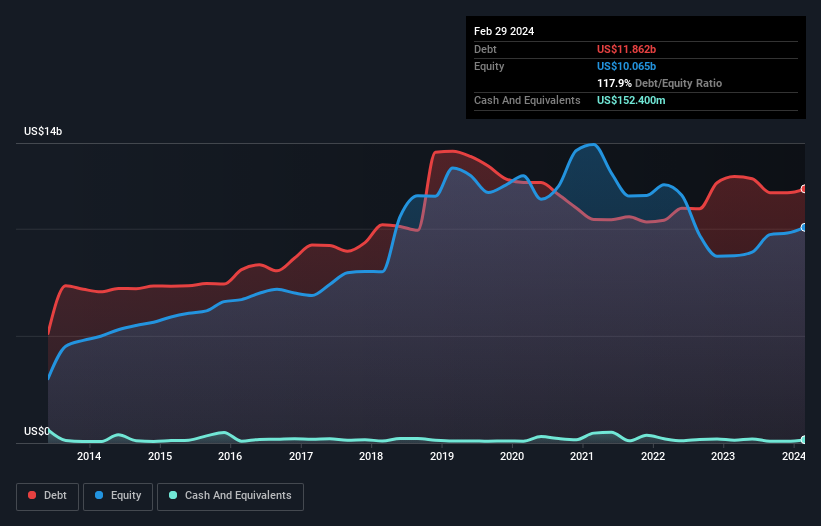Screen dimensions: 821x526
Task: Click the US$0 y-axis label
Action: click(x=37, y=431)
